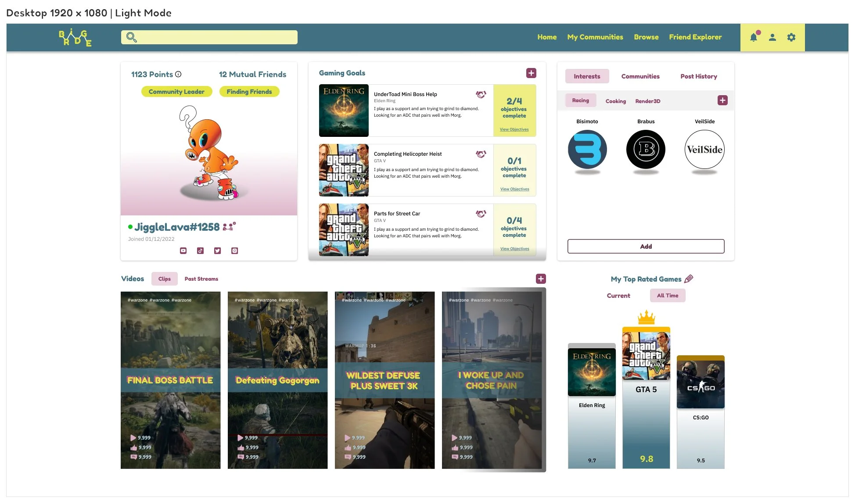Select the All Time ratings filter

click(667, 296)
